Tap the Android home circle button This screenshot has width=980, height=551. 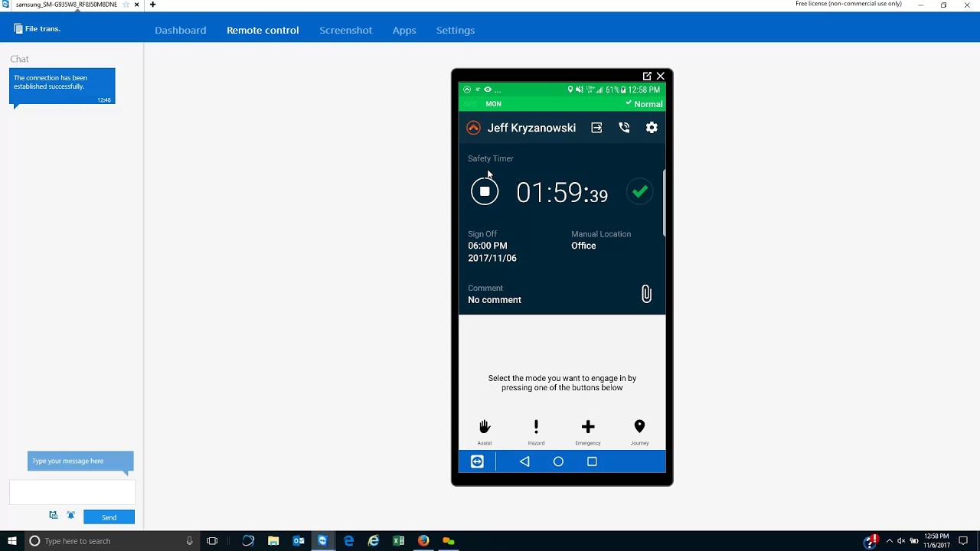(x=558, y=461)
